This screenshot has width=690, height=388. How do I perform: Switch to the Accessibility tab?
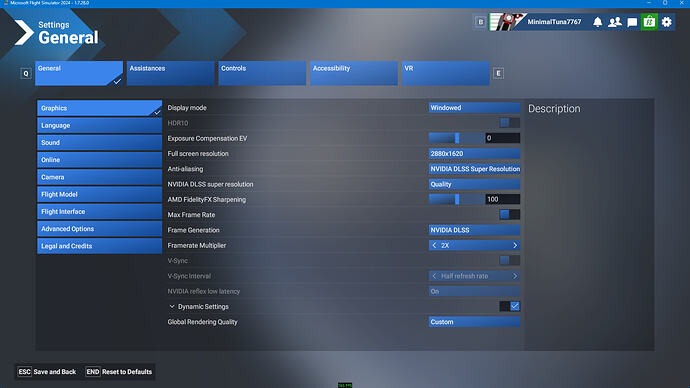(x=353, y=73)
